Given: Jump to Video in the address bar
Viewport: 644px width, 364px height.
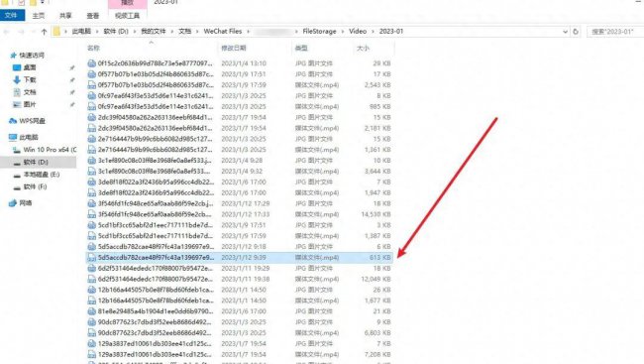Looking at the screenshot, I should coord(358,32).
